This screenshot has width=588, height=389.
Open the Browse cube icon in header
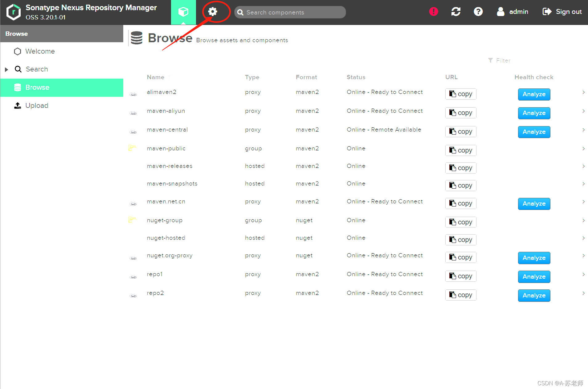point(183,12)
